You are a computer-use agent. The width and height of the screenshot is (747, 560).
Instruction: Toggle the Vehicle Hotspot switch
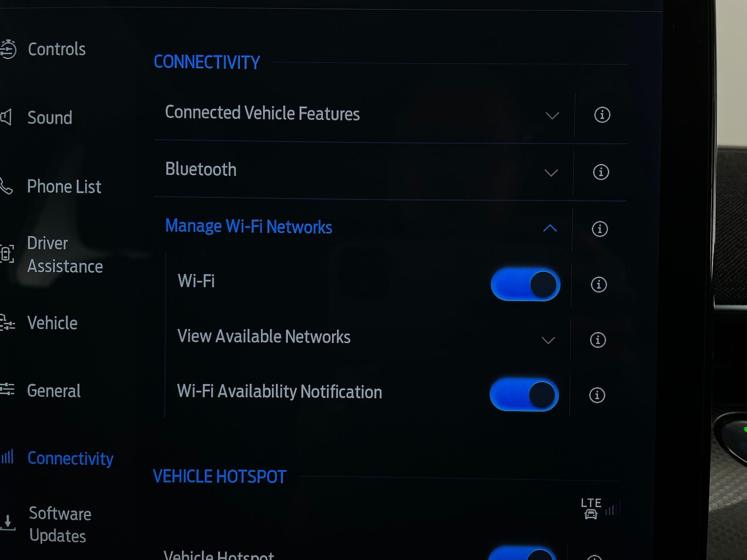522,554
